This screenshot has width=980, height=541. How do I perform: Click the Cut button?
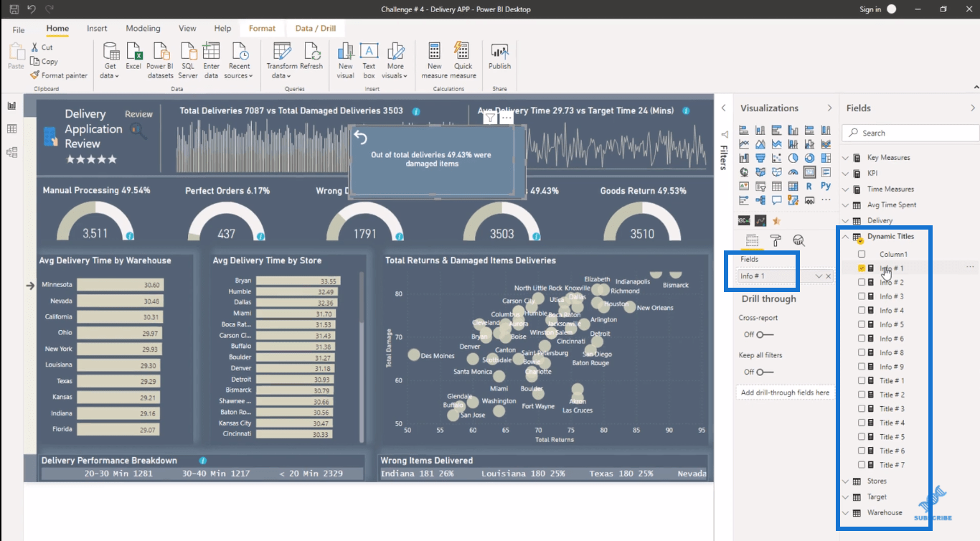click(x=42, y=47)
